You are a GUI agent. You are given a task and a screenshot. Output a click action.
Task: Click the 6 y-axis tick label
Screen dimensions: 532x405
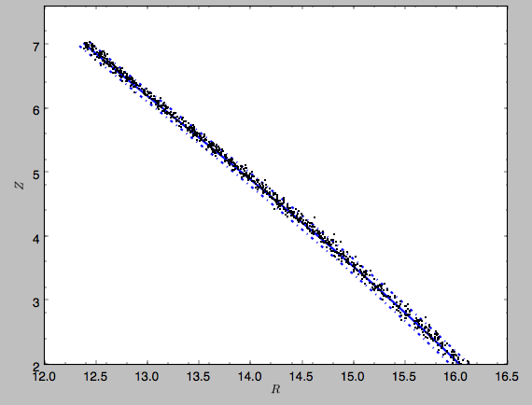pyautogui.click(x=36, y=110)
